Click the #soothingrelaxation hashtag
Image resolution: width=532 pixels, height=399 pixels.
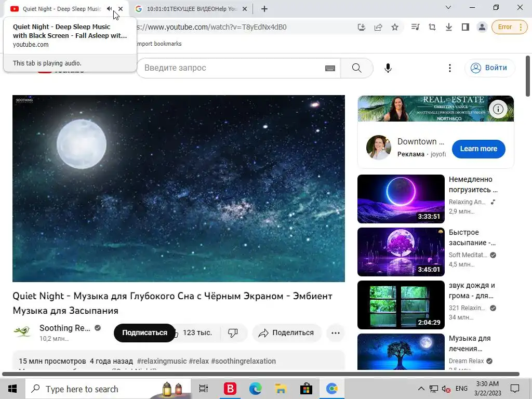pyautogui.click(x=243, y=361)
